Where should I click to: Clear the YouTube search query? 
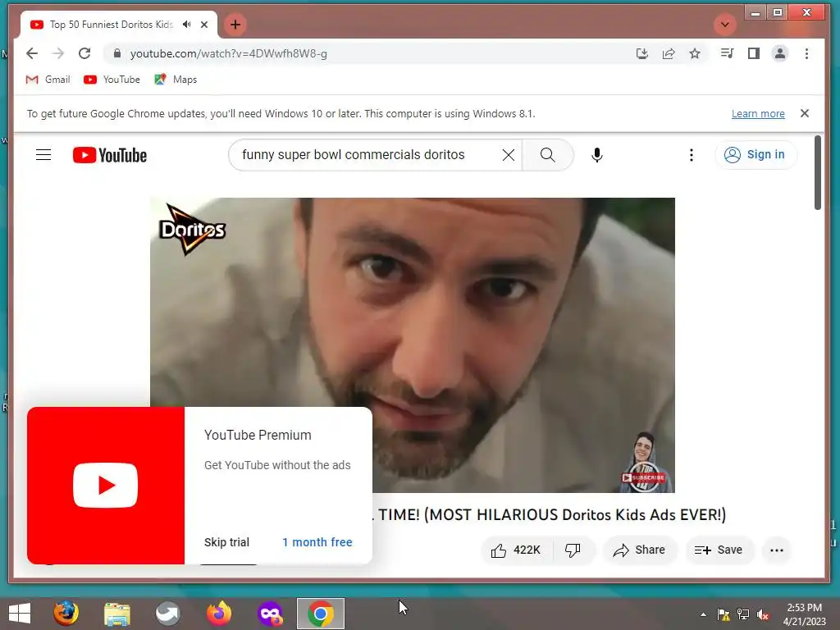point(509,155)
